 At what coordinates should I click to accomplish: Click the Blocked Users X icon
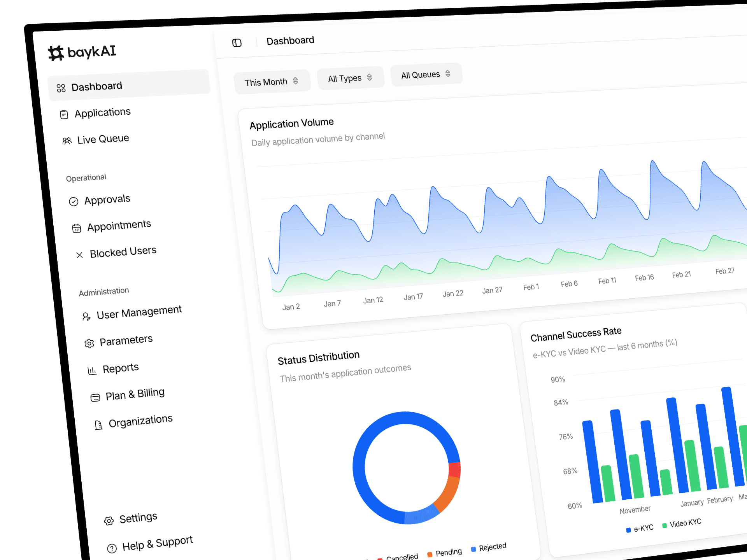tap(79, 255)
